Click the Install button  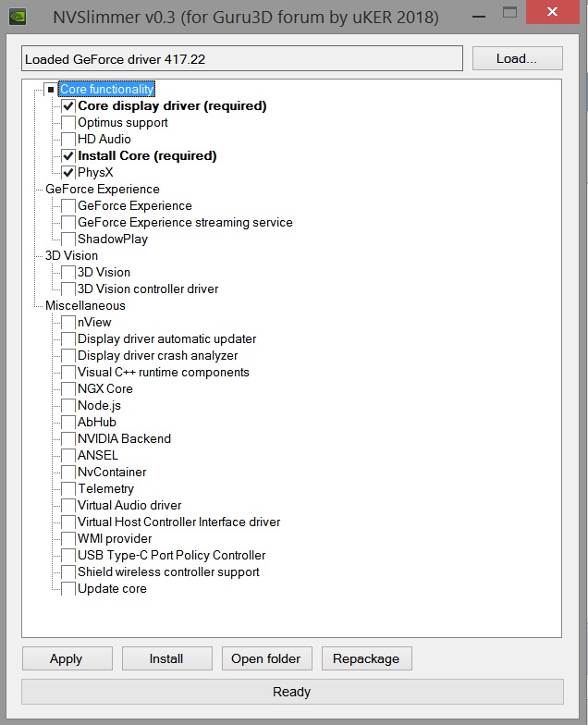[166, 658]
